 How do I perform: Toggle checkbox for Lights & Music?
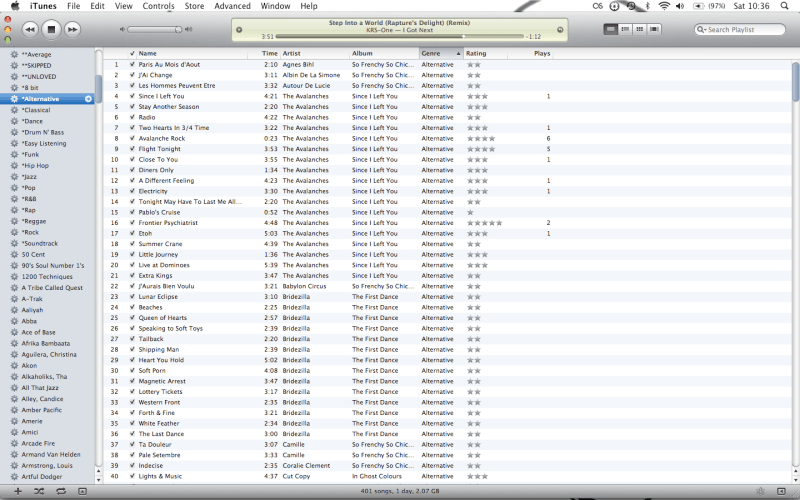(x=132, y=476)
